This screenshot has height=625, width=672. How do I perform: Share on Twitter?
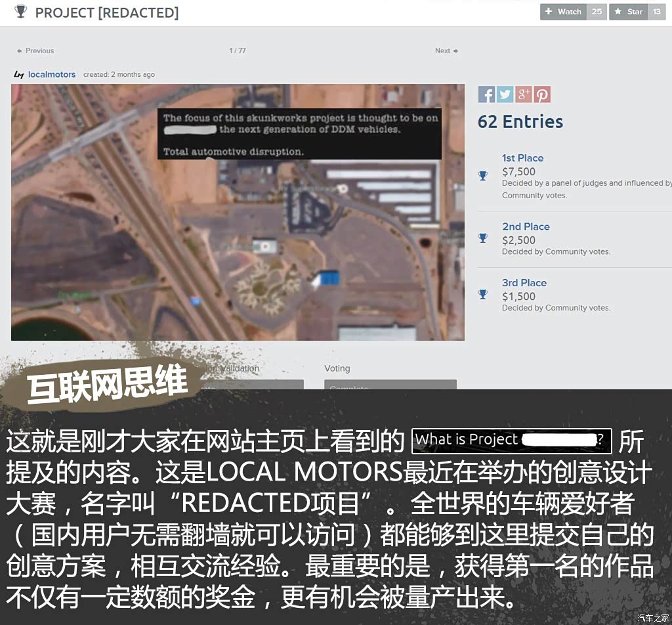point(505,95)
